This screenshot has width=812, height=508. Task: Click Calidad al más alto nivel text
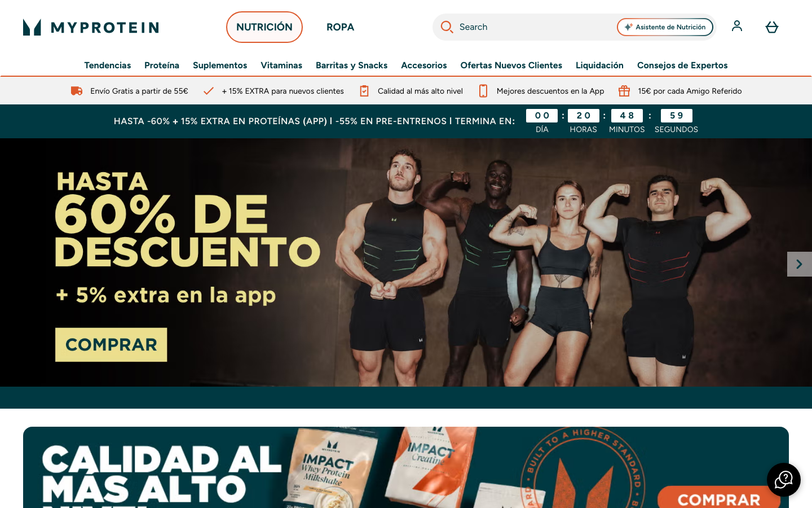coord(420,91)
